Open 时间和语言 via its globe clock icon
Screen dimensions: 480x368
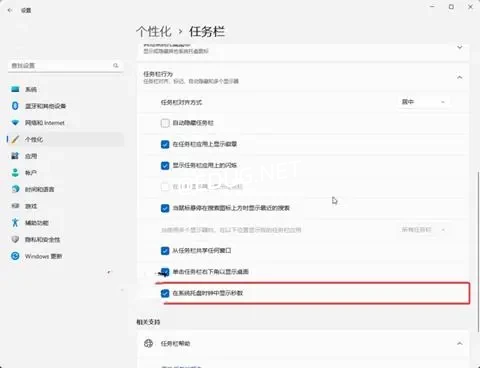coord(15,189)
